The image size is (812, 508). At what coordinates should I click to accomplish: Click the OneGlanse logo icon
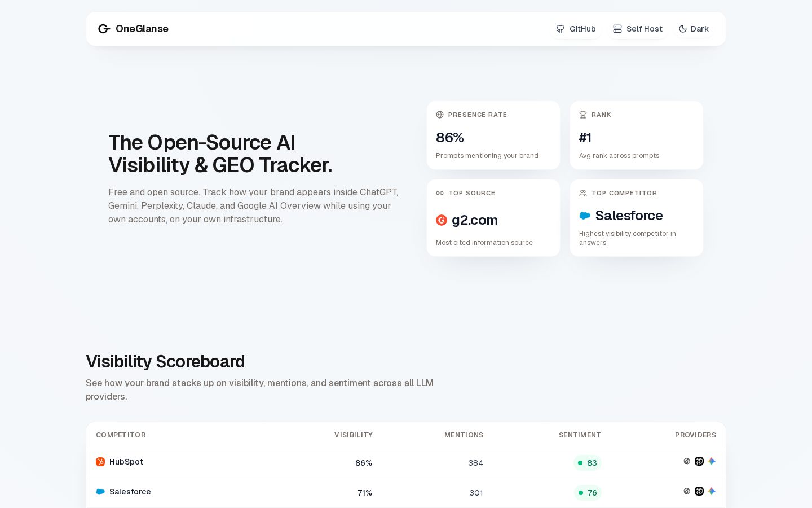[104, 29]
